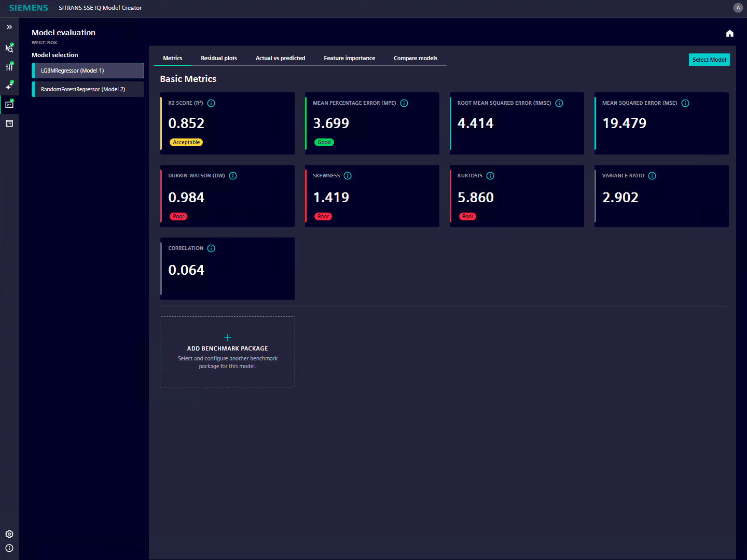
Task: Open the about info icon in sidebar
Action: coord(9,548)
